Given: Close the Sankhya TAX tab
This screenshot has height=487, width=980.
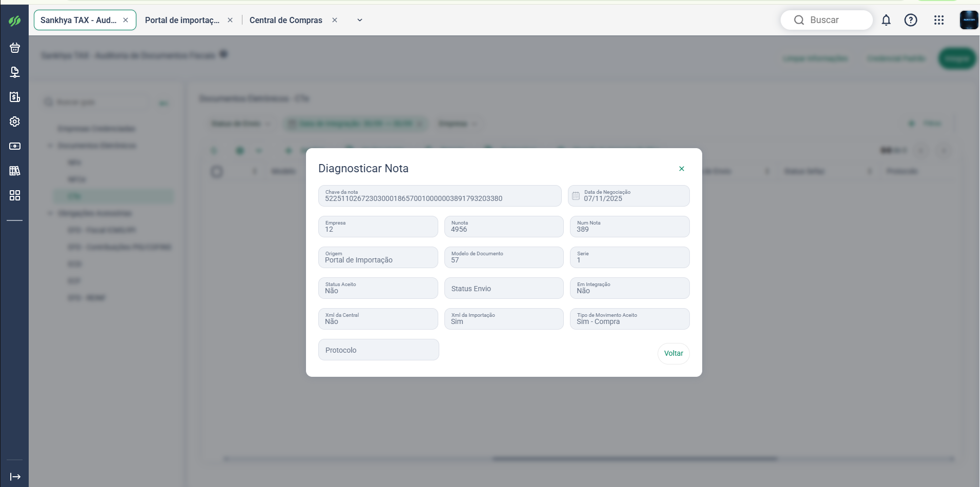Looking at the screenshot, I should pos(126,20).
